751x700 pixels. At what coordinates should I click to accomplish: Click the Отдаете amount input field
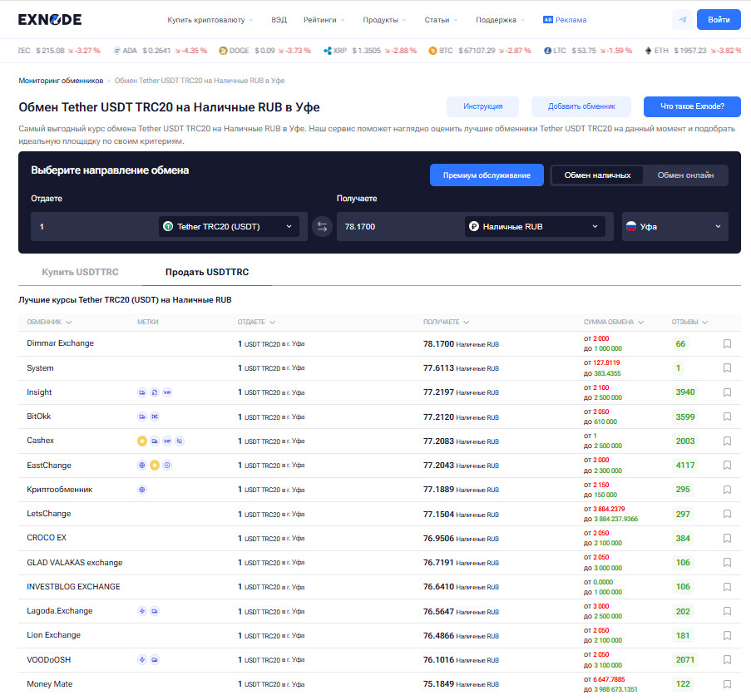[94, 226]
